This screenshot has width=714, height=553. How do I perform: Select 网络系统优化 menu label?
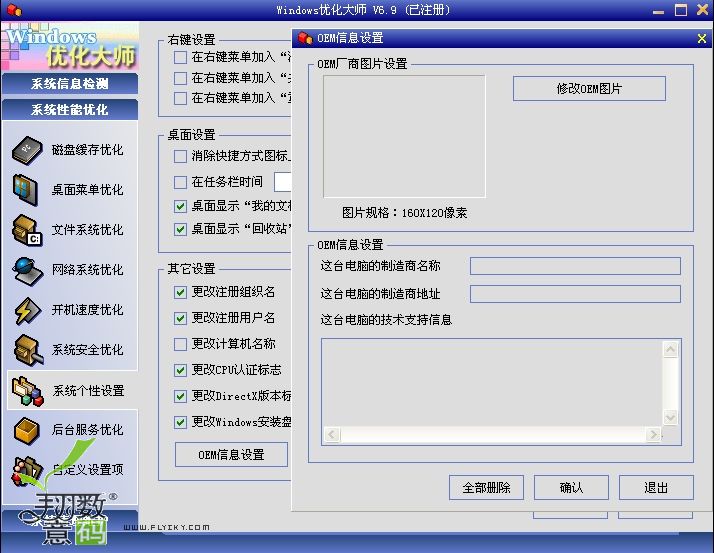tap(87, 270)
